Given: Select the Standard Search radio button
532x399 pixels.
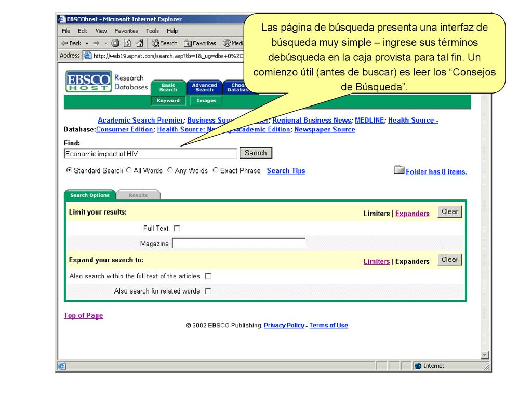Looking at the screenshot, I should pyautogui.click(x=69, y=170).
